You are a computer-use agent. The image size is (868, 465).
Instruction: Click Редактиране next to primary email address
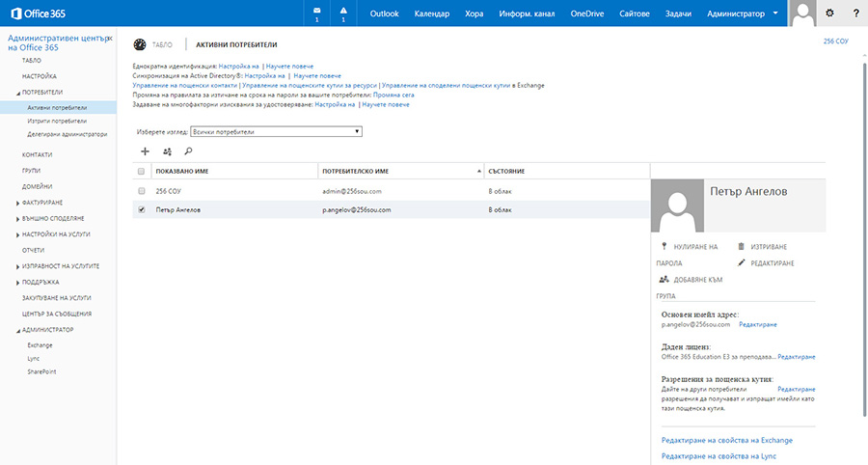(x=758, y=325)
